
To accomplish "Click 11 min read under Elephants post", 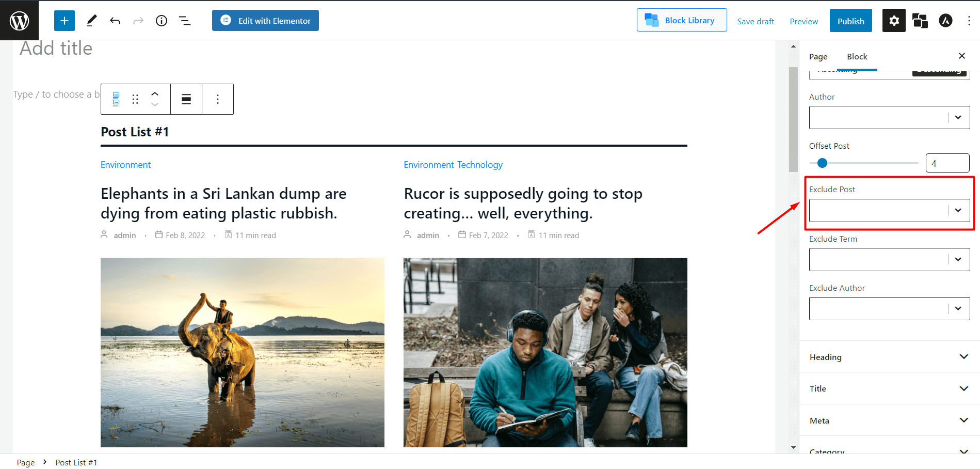I will (x=255, y=236).
